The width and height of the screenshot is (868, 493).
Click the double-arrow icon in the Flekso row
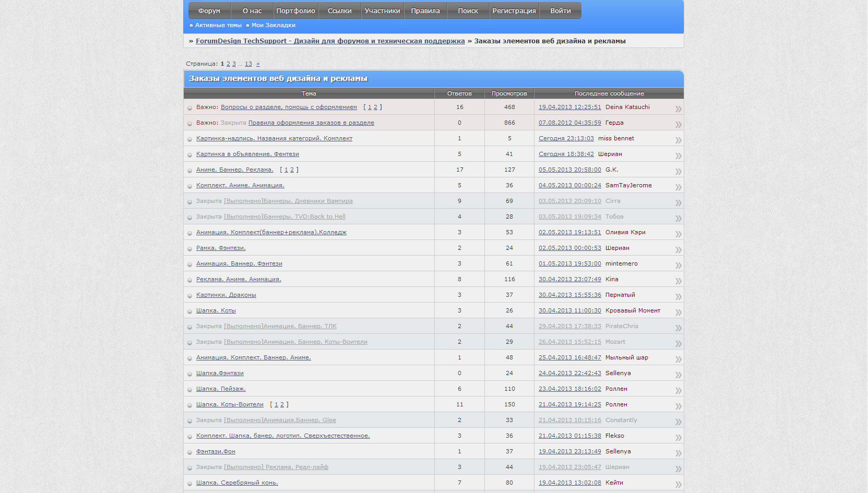click(678, 438)
